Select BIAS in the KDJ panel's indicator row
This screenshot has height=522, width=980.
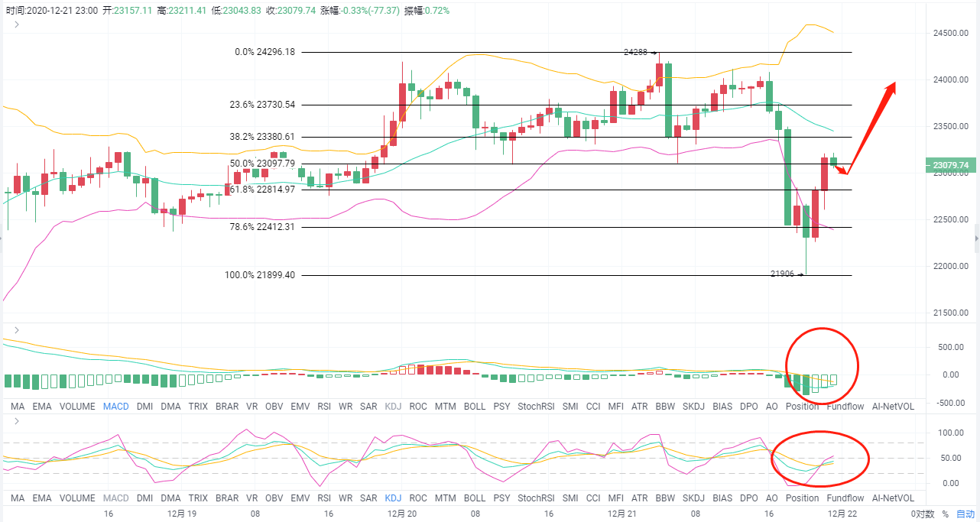(x=722, y=498)
